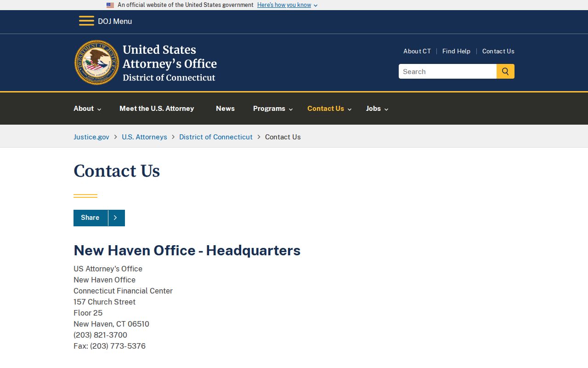
Task: Go to Meet the U.S. Attorney page
Action: (x=157, y=109)
